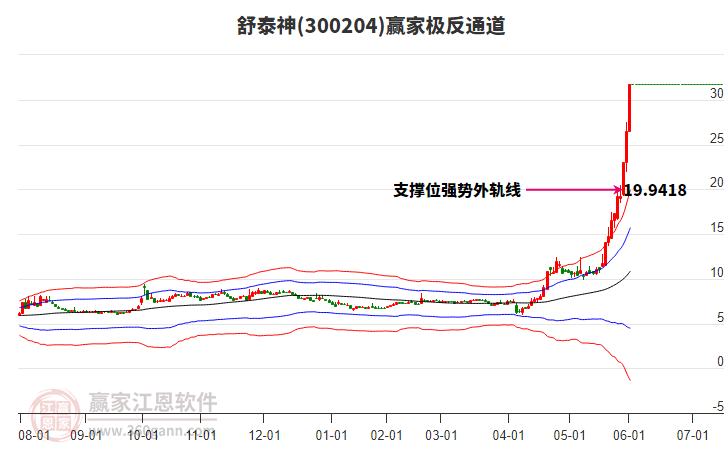Click the 03-01 date axis label

pos(441,435)
